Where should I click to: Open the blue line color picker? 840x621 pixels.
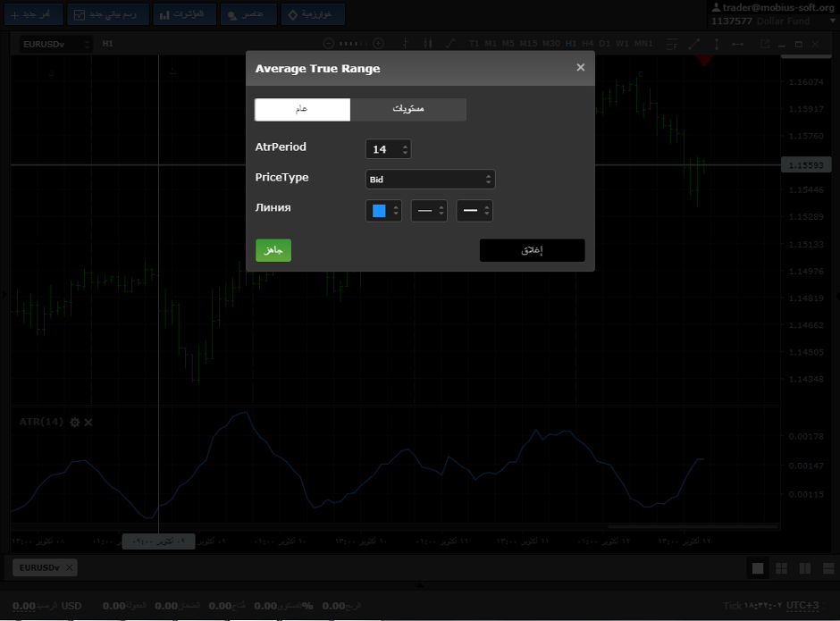[383, 211]
